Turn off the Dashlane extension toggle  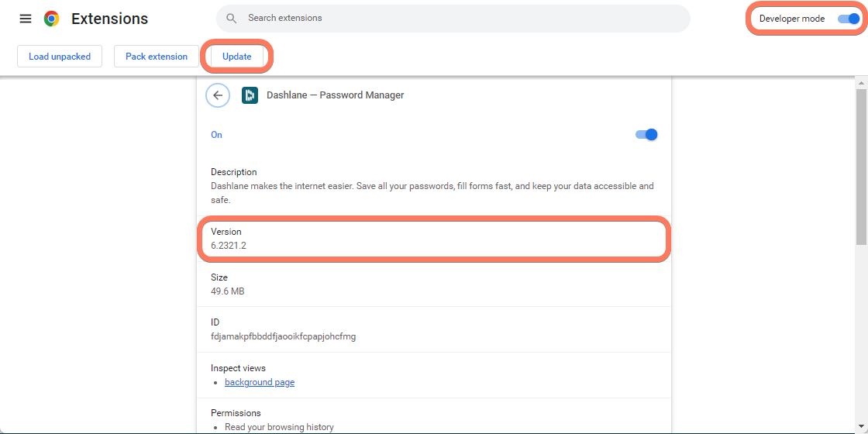646,135
